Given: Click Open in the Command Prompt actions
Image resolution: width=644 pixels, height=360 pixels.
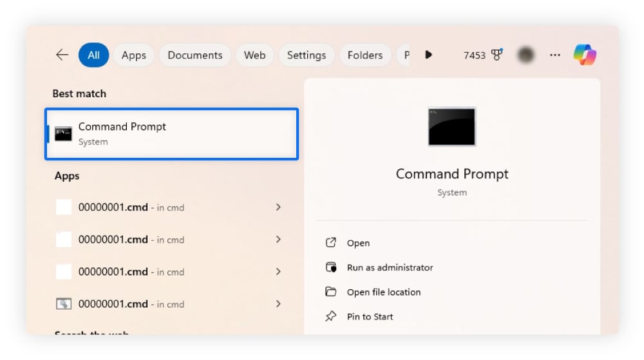Looking at the screenshot, I should click(358, 243).
